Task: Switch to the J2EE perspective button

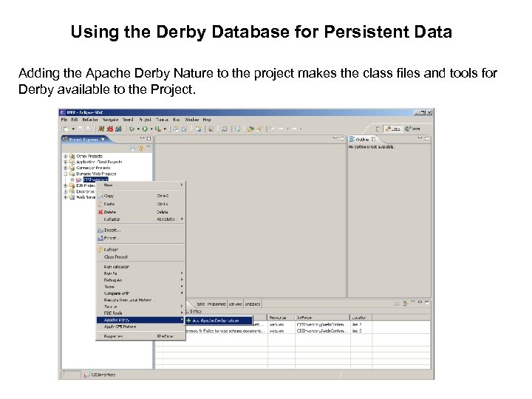Action: click(x=393, y=129)
